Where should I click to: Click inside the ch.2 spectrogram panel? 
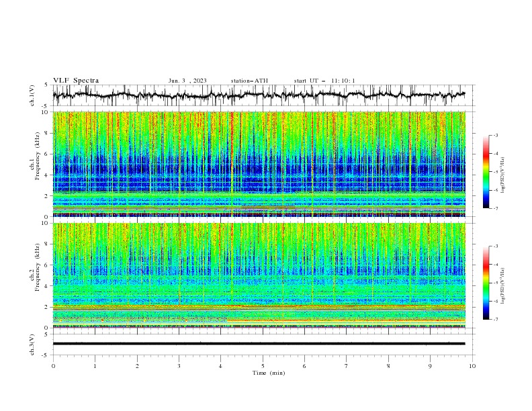click(259, 275)
